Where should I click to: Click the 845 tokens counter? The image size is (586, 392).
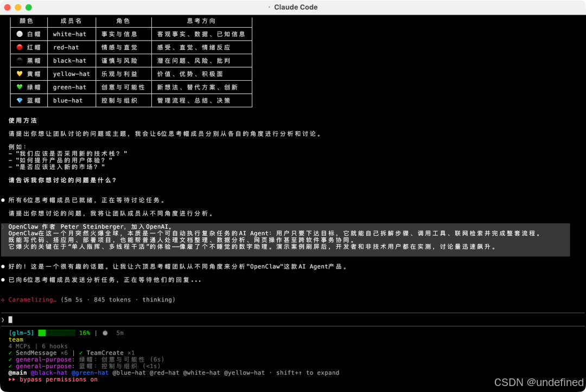[112, 300]
